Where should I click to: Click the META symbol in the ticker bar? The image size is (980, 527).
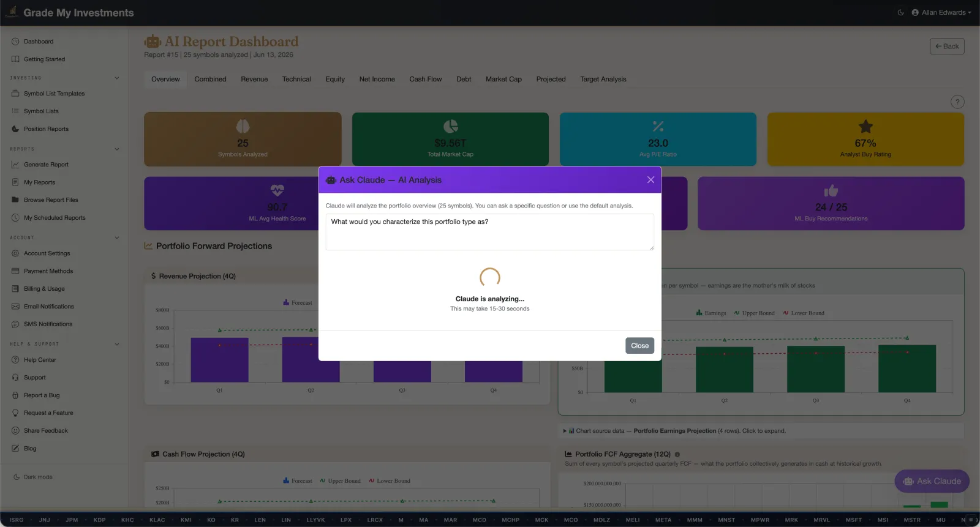663,520
